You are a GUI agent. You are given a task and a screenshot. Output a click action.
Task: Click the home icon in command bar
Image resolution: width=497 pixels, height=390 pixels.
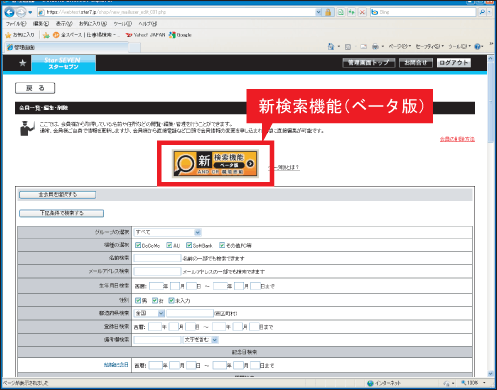(331, 47)
